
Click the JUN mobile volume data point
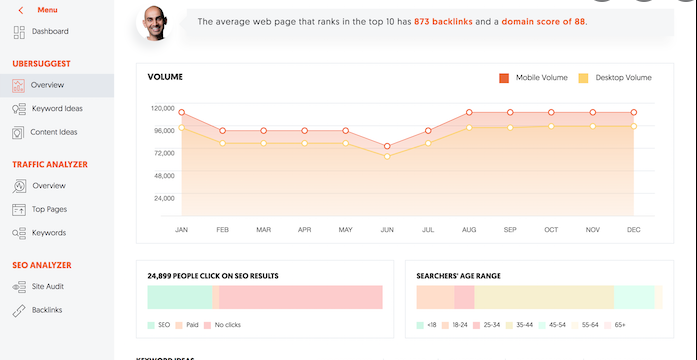pos(387,146)
